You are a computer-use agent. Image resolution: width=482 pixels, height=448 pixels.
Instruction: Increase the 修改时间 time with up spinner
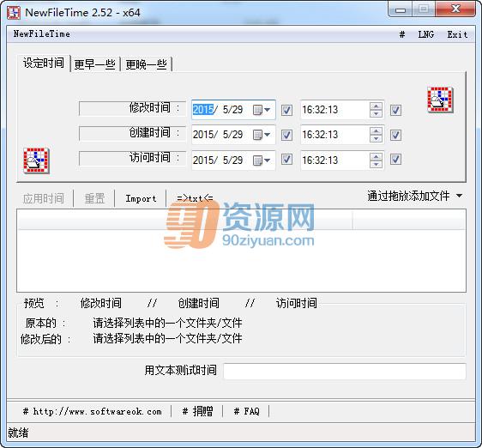(376, 106)
